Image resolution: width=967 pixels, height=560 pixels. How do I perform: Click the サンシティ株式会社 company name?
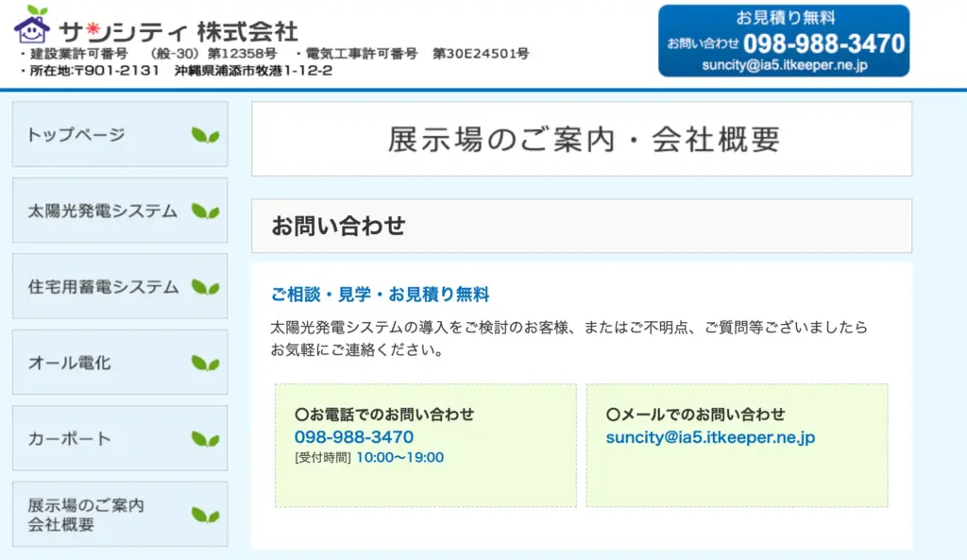178,29
